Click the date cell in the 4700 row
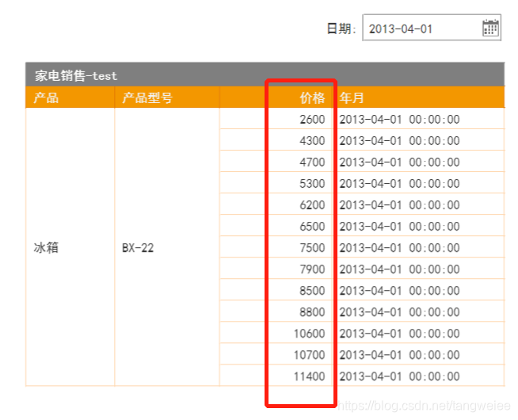Image resolution: width=518 pixels, height=420 pixels. 418,162
